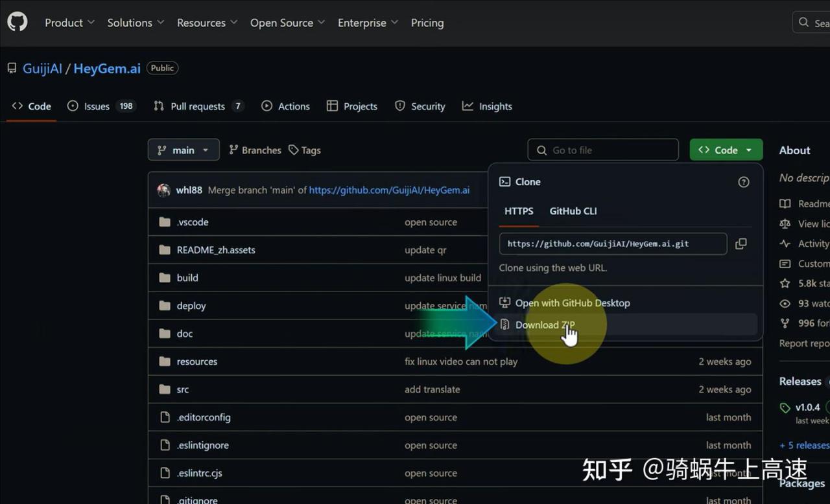Expand the Solutions navigation menu
Viewport: 830px width, 504px height.
point(136,23)
